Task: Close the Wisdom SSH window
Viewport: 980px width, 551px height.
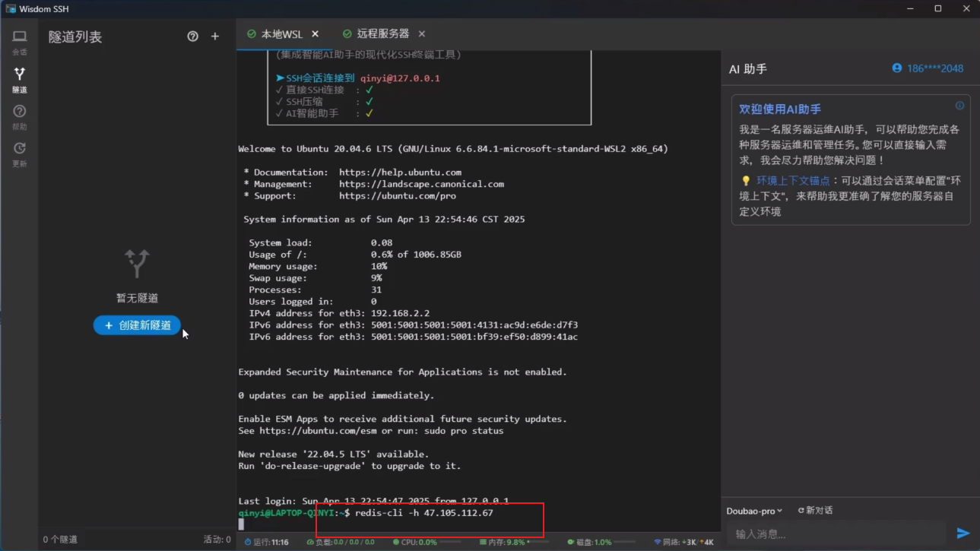Action: click(966, 8)
